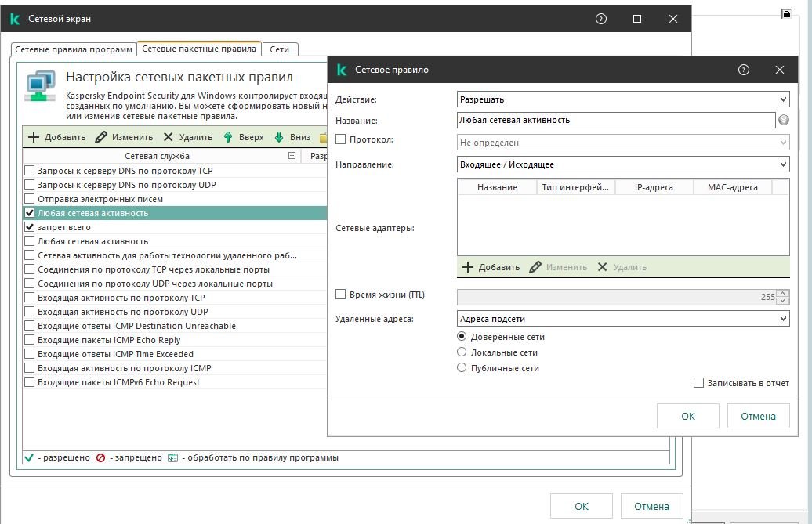
Task: Open the Действие dropdown
Action: tap(623, 99)
